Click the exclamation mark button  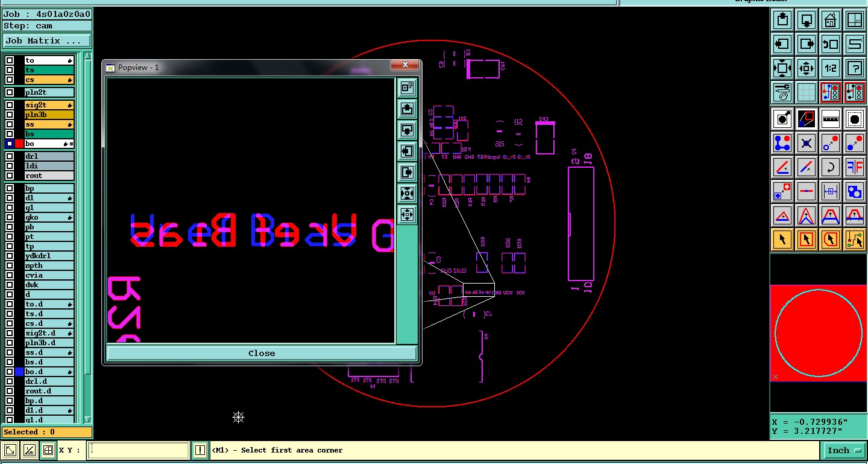click(200, 450)
